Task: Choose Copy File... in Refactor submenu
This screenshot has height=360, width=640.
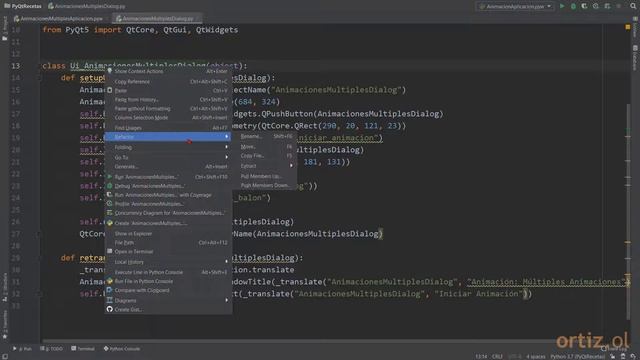Action: coord(265,156)
